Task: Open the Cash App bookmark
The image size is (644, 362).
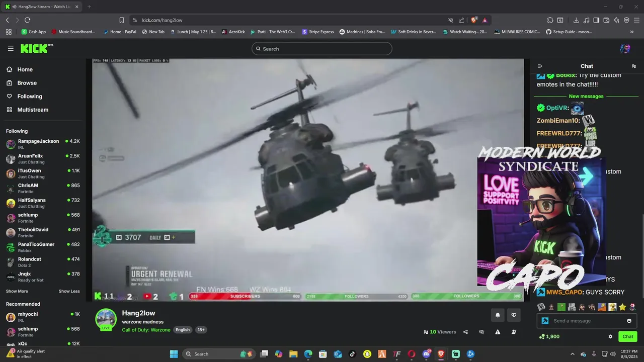Action: (33, 32)
